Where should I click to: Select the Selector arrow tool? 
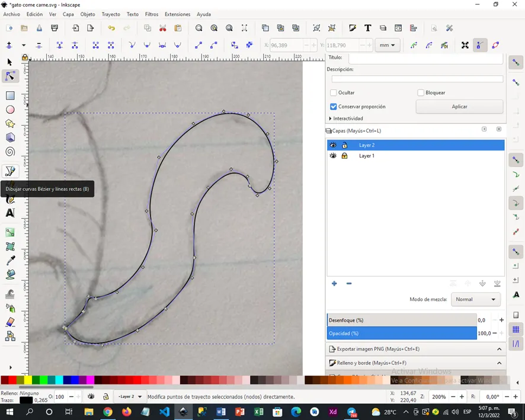pos(9,62)
